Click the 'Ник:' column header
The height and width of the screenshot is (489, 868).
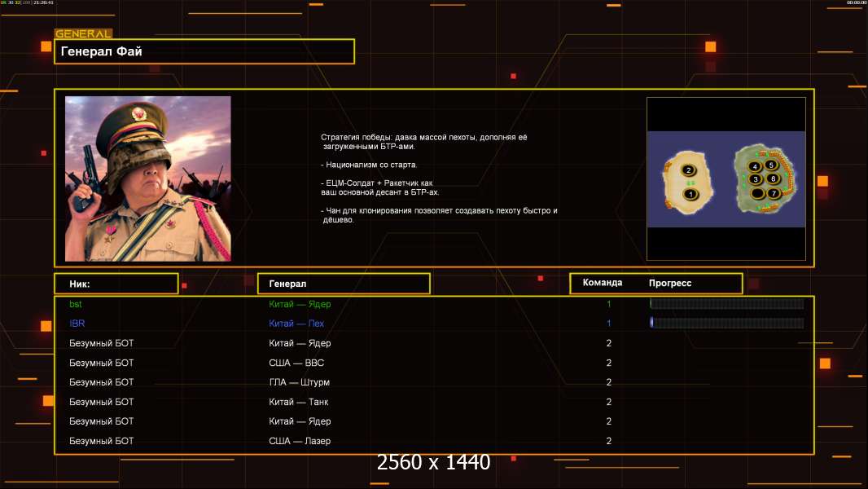[x=116, y=284]
